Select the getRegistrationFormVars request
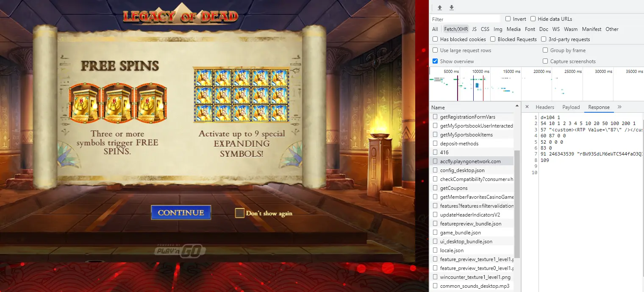This screenshot has width=644, height=292. [472, 117]
